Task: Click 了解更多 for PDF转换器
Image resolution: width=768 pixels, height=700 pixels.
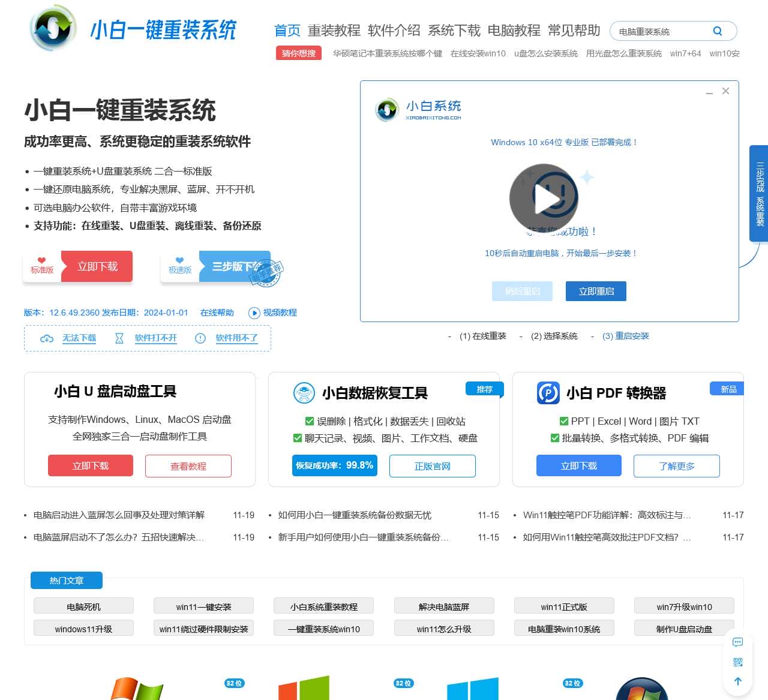Action: pos(677,466)
